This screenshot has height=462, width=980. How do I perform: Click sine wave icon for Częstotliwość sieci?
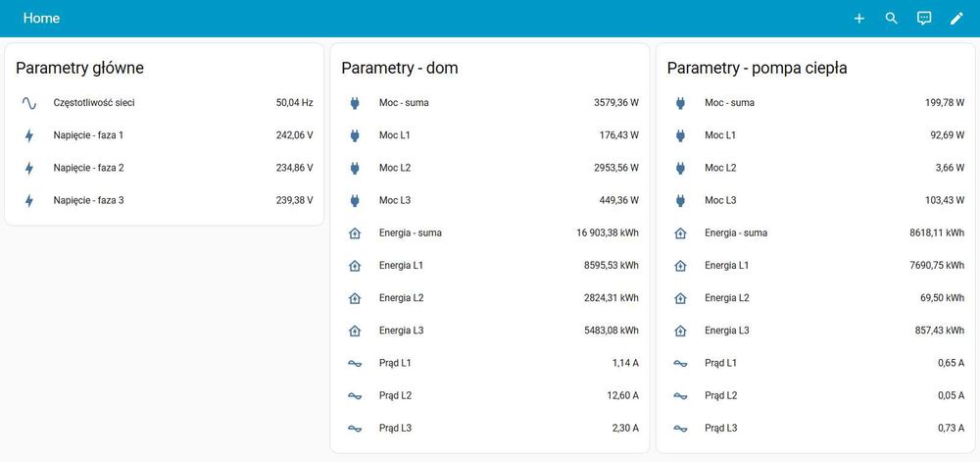pyautogui.click(x=29, y=102)
